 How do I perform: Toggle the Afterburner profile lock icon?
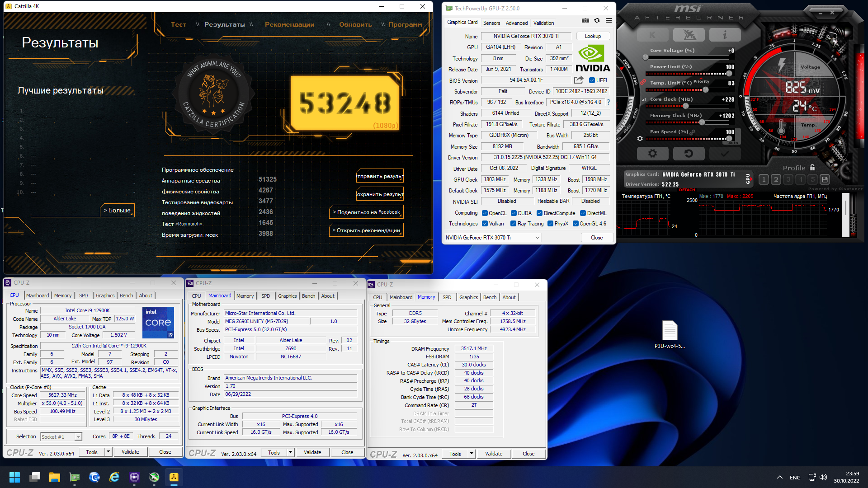coord(812,167)
